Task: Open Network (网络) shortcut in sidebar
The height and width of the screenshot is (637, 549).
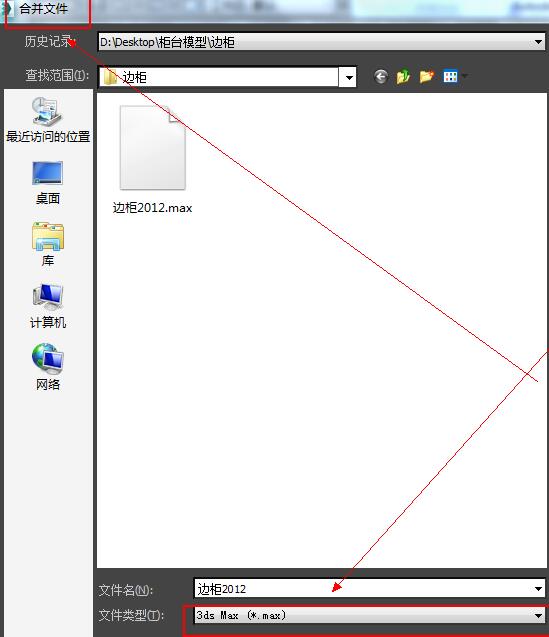Action: pos(48,368)
